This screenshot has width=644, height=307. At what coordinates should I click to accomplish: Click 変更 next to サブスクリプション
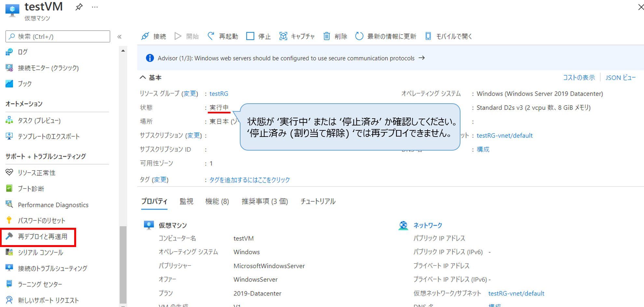[193, 135]
